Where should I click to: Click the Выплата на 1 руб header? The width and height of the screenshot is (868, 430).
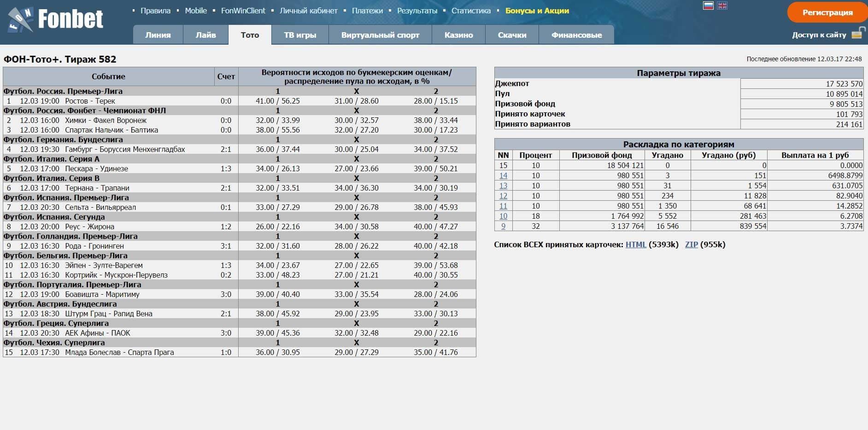coord(815,155)
